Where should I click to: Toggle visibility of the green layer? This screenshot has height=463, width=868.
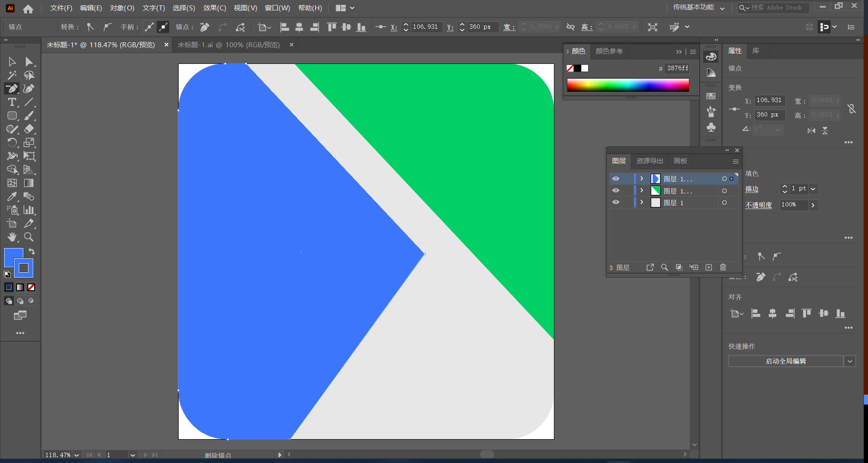click(x=616, y=190)
